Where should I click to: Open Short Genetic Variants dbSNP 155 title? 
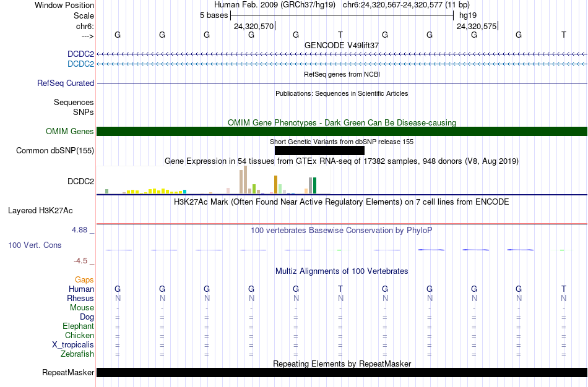point(342,142)
